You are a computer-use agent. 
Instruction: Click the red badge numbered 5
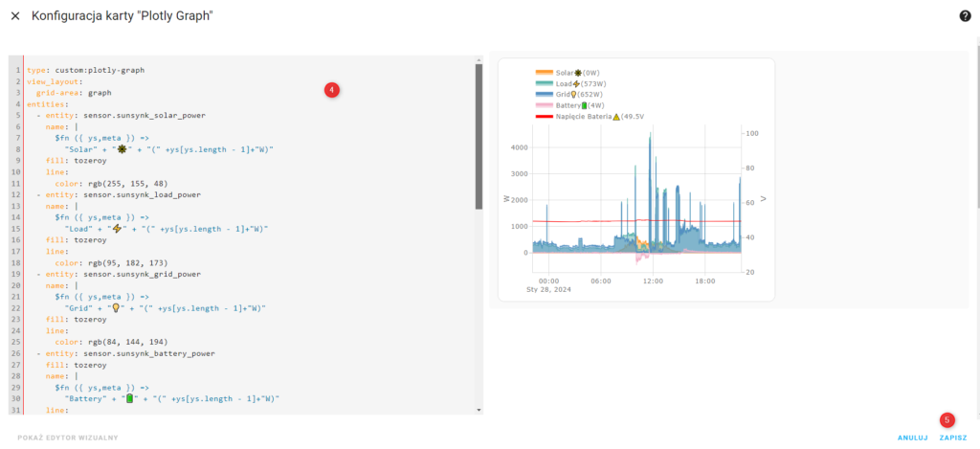pyautogui.click(x=947, y=419)
